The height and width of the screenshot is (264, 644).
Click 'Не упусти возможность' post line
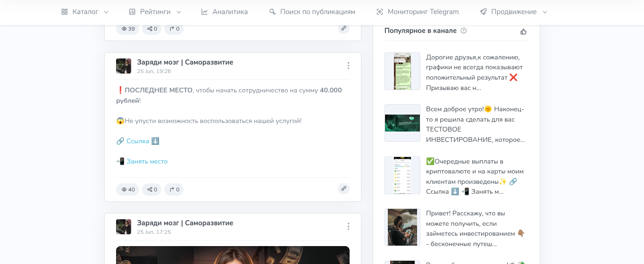coord(209,121)
